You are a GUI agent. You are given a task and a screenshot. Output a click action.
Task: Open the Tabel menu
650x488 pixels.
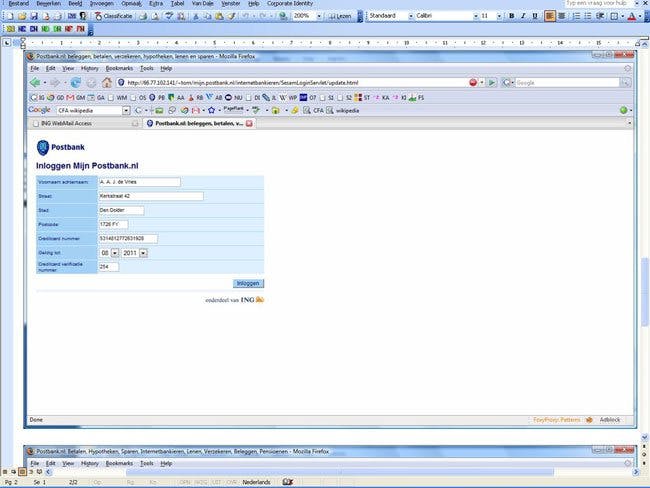pyautogui.click(x=177, y=3)
